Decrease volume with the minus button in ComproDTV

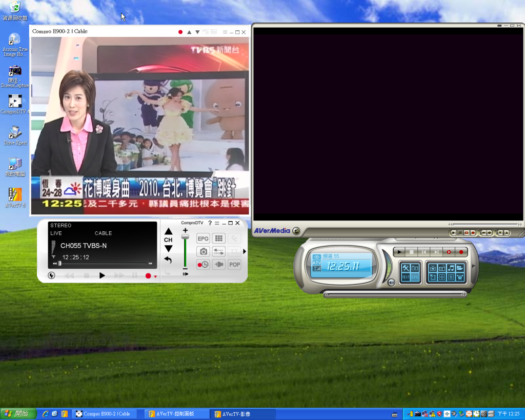tap(185, 269)
